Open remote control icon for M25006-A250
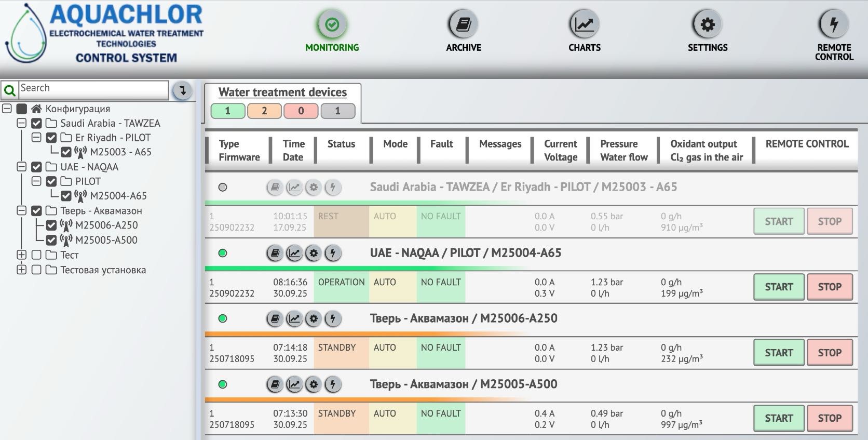The image size is (868, 440). pos(333,319)
